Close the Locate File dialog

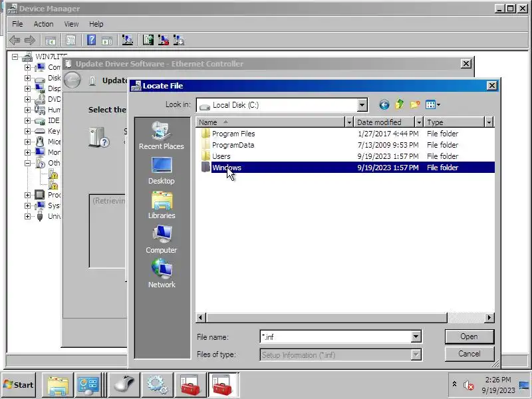491,86
